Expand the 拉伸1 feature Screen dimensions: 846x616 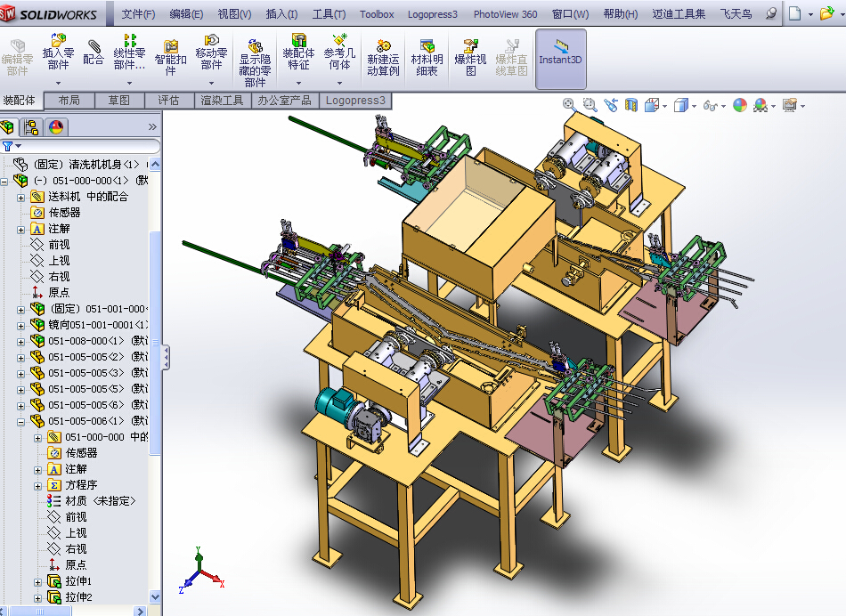37,582
